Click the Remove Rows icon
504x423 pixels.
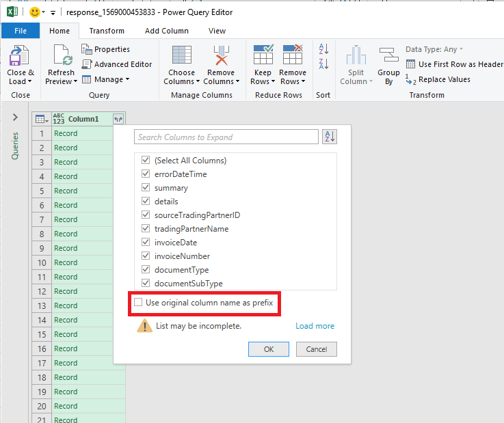(x=293, y=55)
